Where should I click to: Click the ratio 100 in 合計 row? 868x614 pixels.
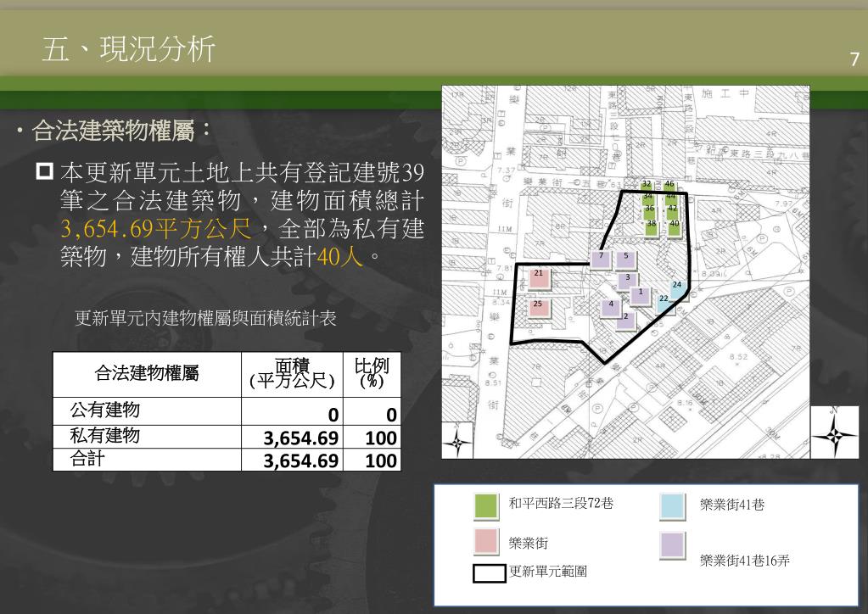381,460
